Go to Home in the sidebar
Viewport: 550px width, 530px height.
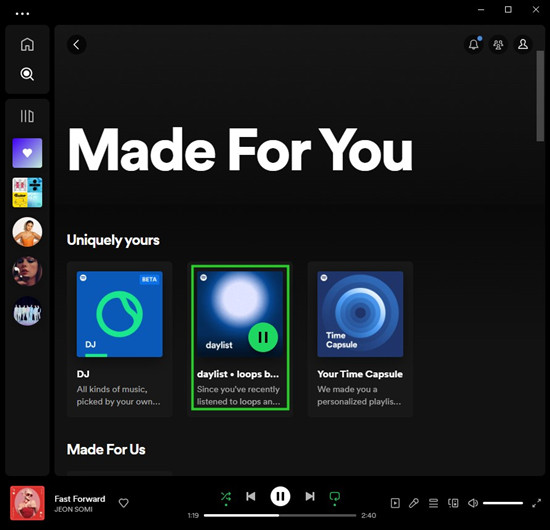tap(27, 45)
